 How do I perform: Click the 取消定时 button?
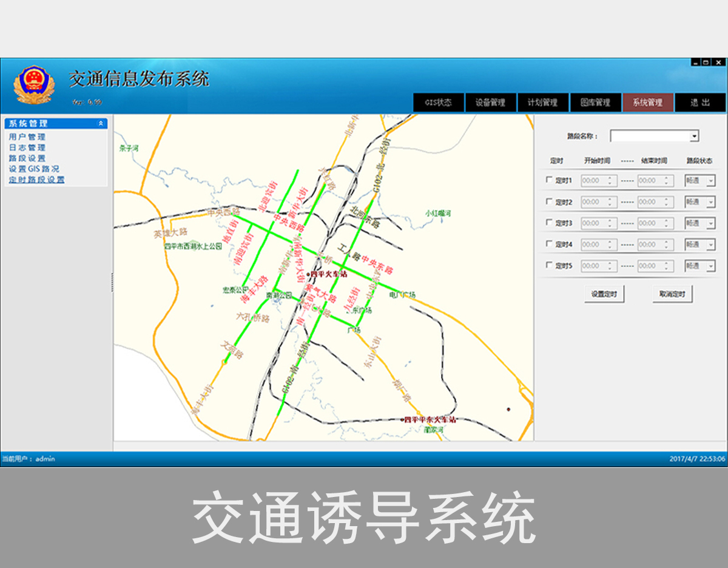672,294
